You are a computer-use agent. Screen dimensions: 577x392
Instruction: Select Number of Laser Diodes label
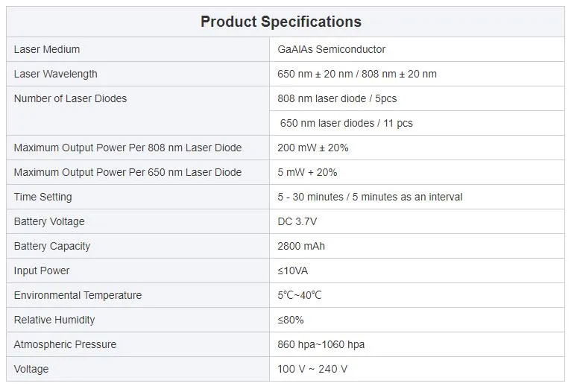(70, 98)
